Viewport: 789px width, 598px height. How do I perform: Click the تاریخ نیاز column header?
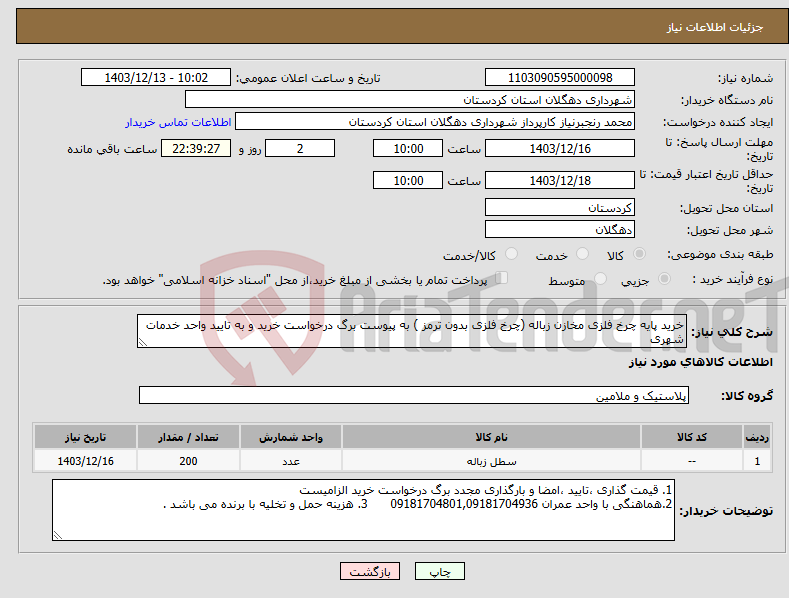coord(86,437)
